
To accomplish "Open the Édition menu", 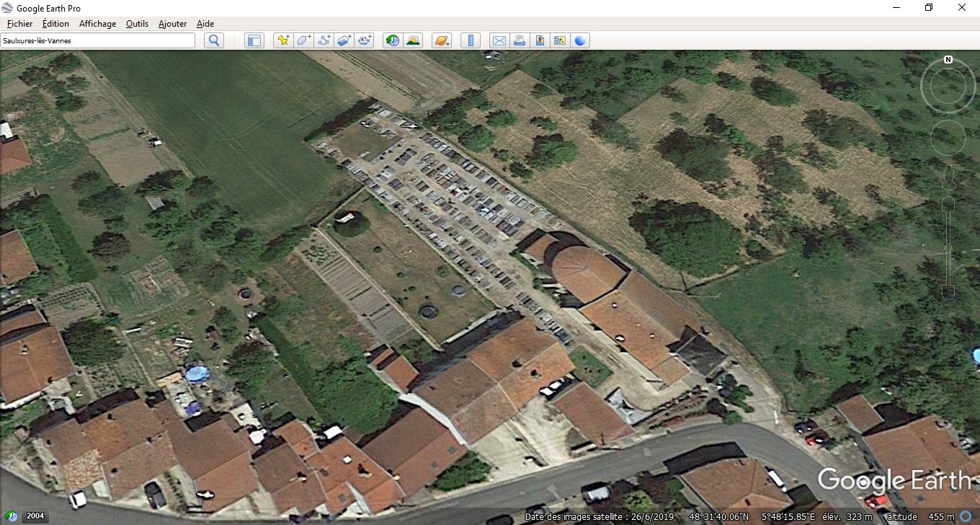I will click(55, 24).
